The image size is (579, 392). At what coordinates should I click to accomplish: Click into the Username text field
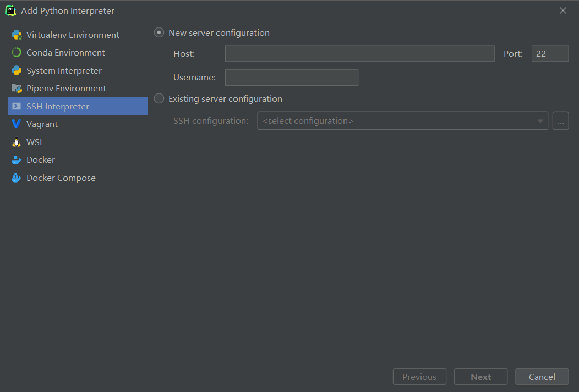pos(292,78)
